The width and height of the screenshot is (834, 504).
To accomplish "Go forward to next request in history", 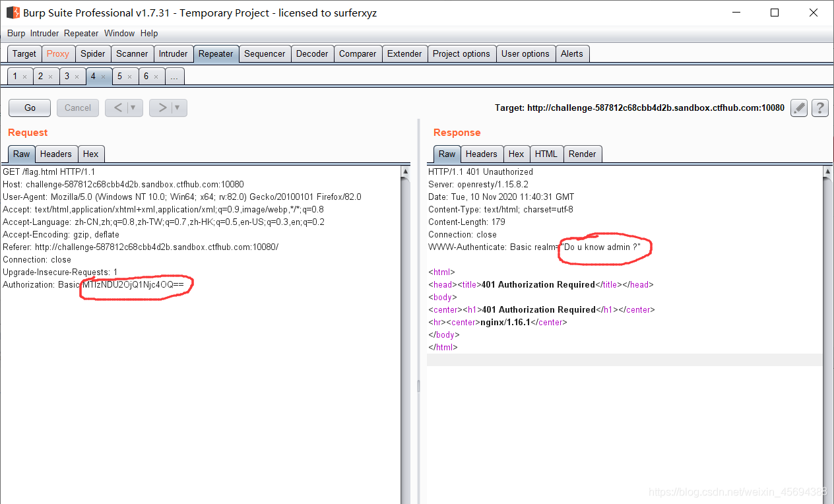I will (x=162, y=108).
